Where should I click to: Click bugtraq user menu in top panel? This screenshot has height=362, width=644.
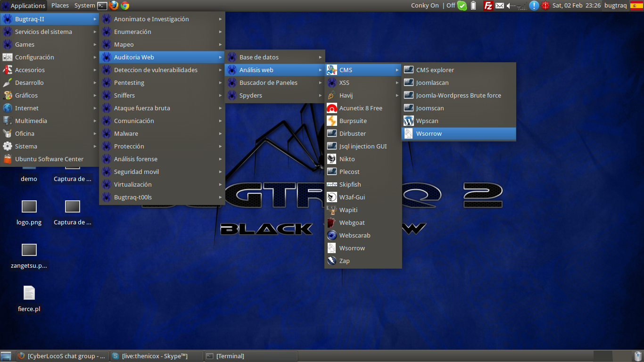[x=616, y=6]
